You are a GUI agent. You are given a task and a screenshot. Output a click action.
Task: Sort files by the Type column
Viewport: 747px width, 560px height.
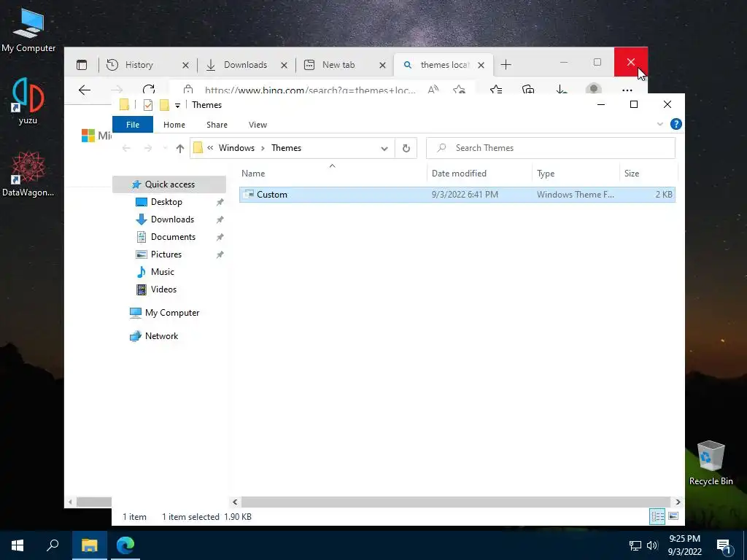pos(576,174)
